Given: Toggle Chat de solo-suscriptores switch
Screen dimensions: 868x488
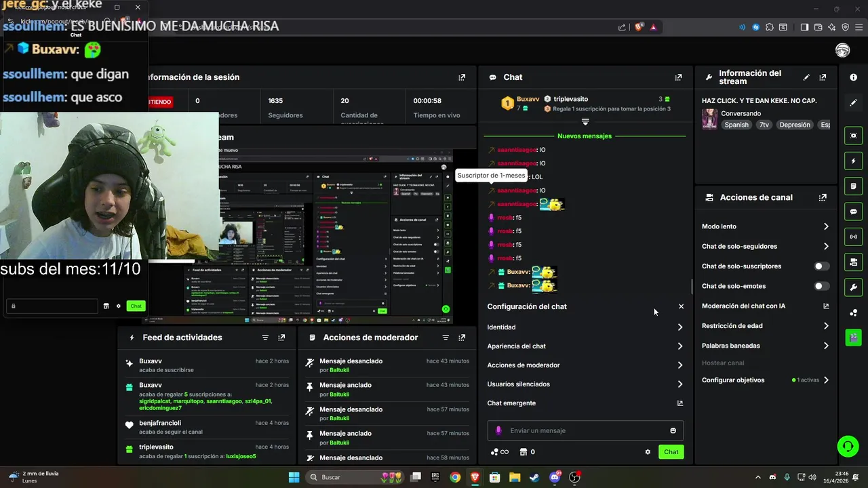Looking at the screenshot, I should click(822, 266).
